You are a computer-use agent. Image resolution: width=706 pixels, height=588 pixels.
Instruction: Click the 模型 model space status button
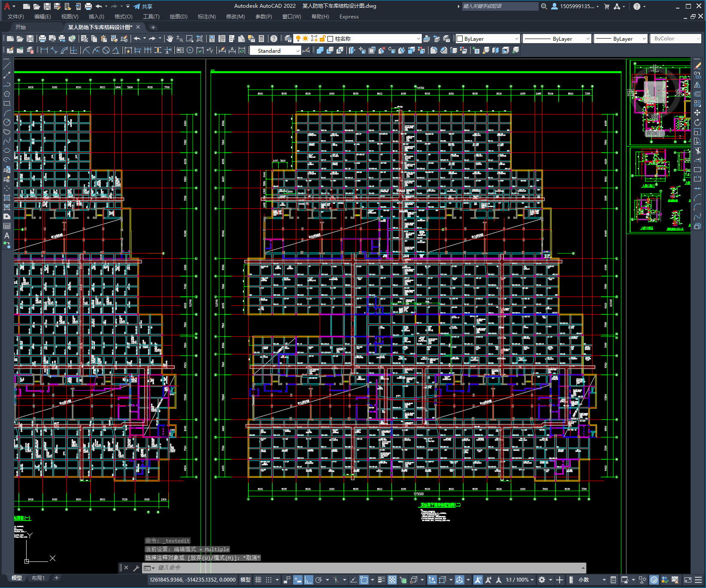click(x=245, y=580)
